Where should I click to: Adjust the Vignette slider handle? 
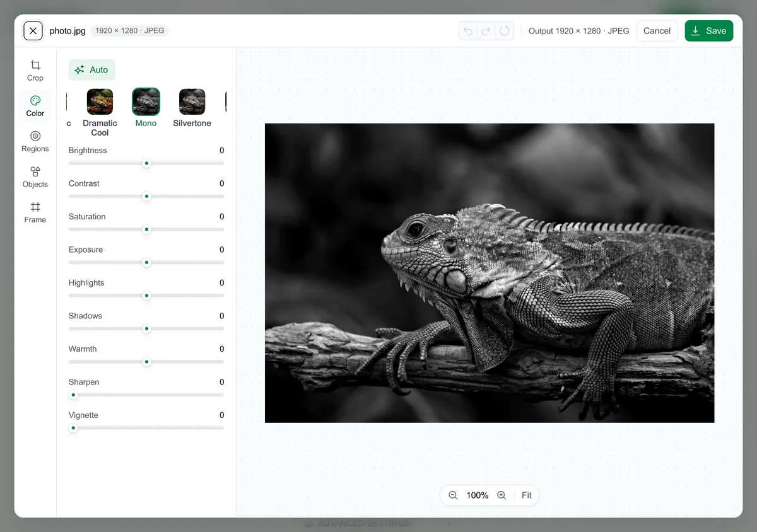tap(73, 428)
